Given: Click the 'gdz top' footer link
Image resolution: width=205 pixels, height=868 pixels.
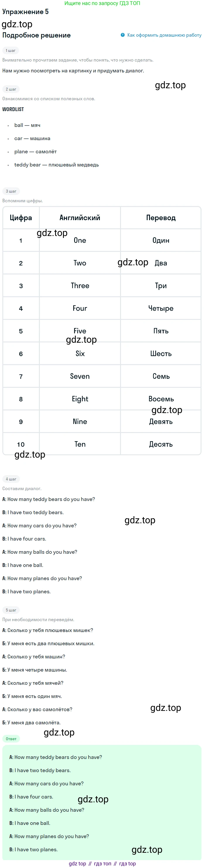Looking at the screenshot, I should (77, 864).
